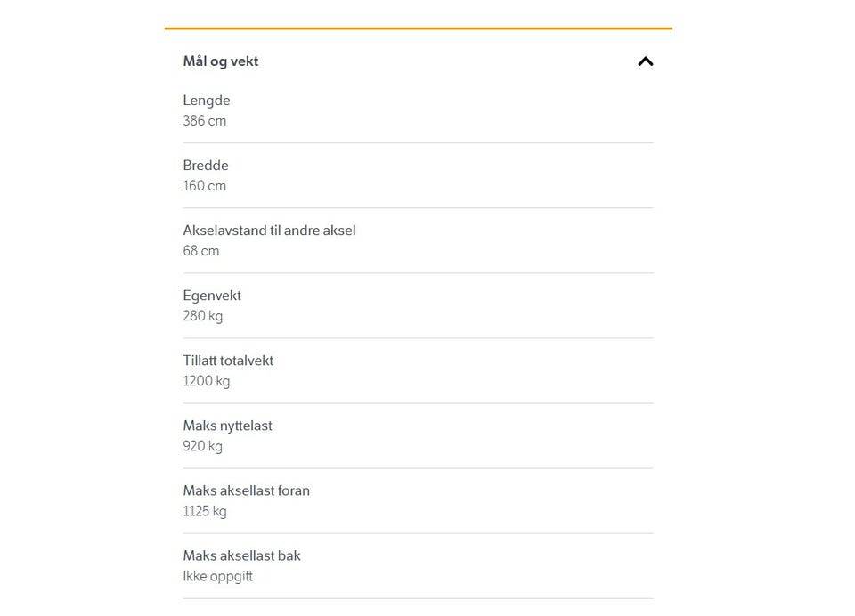Select the 280 kg value
The image size is (855, 616).
tap(203, 316)
